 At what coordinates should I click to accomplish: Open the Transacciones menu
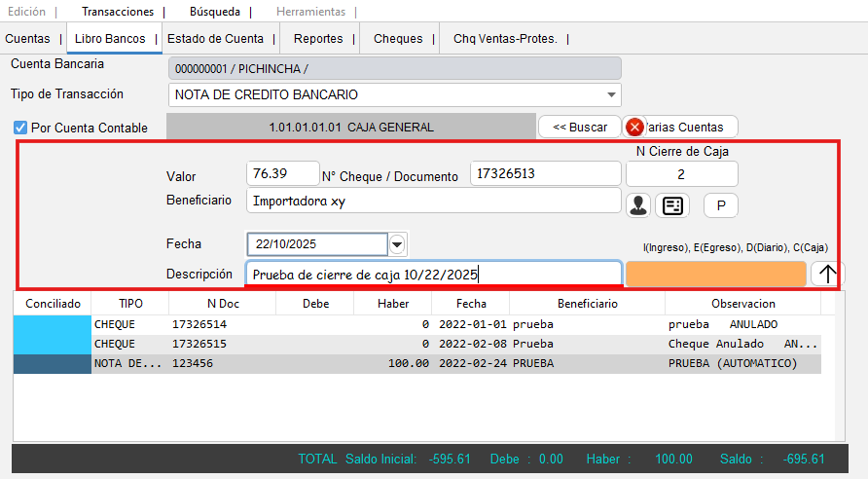(x=118, y=12)
